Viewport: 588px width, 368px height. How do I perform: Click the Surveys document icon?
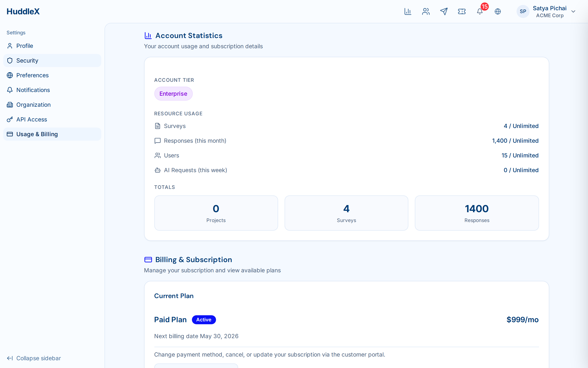(157, 126)
